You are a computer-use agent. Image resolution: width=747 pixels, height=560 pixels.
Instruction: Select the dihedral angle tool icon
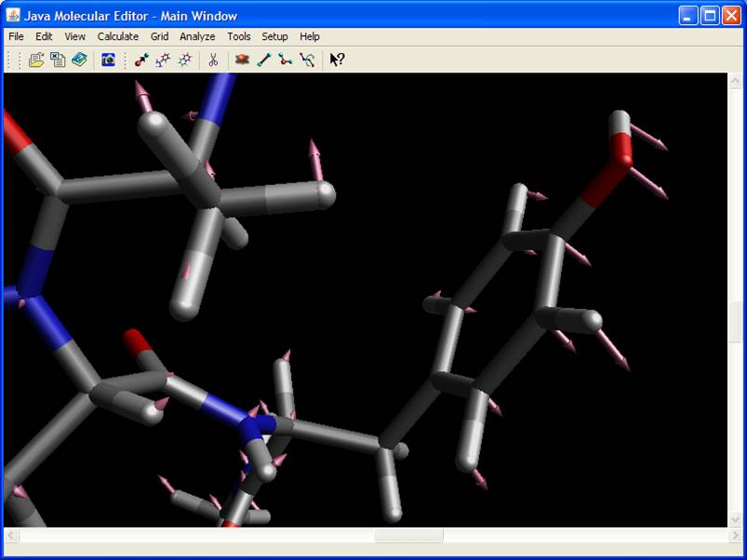[307, 60]
